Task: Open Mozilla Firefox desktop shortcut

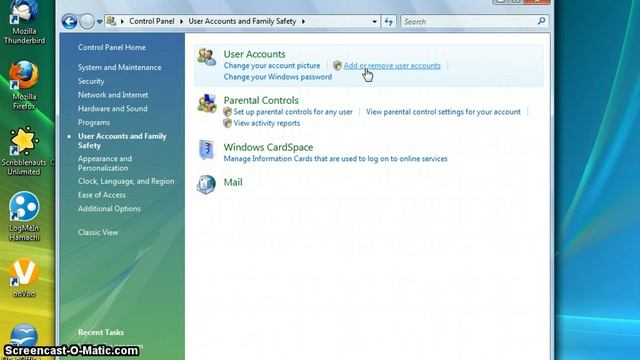Action: (x=24, y=86)
